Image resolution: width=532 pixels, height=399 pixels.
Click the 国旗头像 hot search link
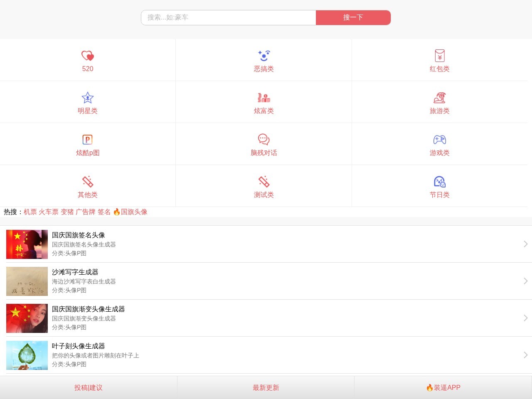click(134, 212)
